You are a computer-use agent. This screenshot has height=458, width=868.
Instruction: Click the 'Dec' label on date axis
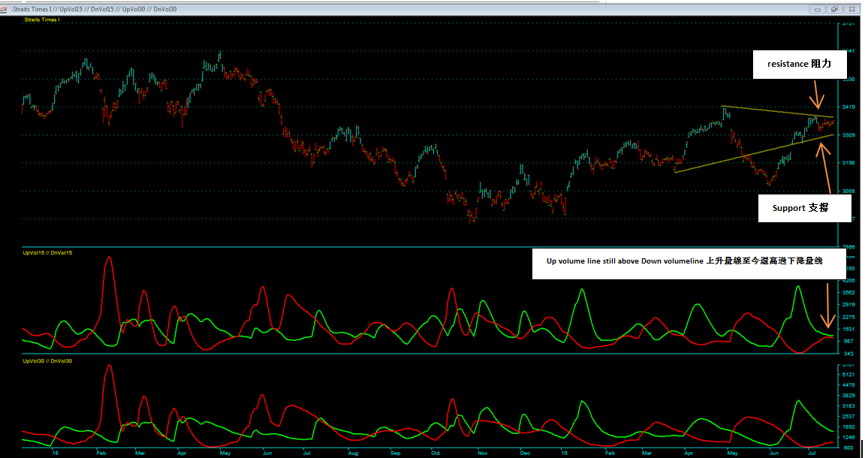point(525,453)
